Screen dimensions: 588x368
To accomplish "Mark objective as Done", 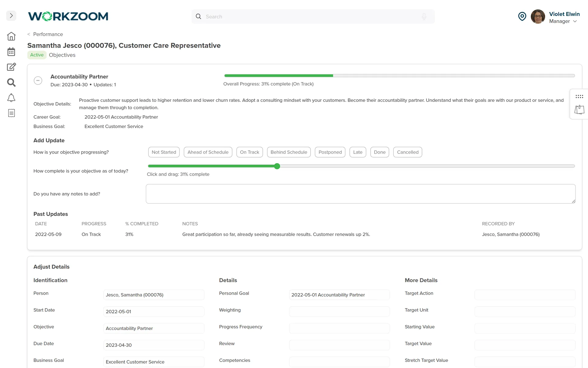I will (380, 152).
